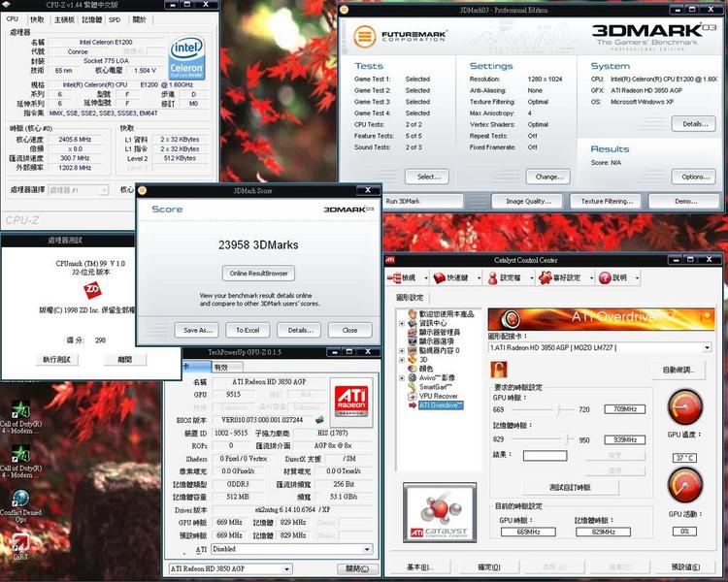Click the Change button under Settings
This screenshot has height=582, width=728.
pos(548,177)
